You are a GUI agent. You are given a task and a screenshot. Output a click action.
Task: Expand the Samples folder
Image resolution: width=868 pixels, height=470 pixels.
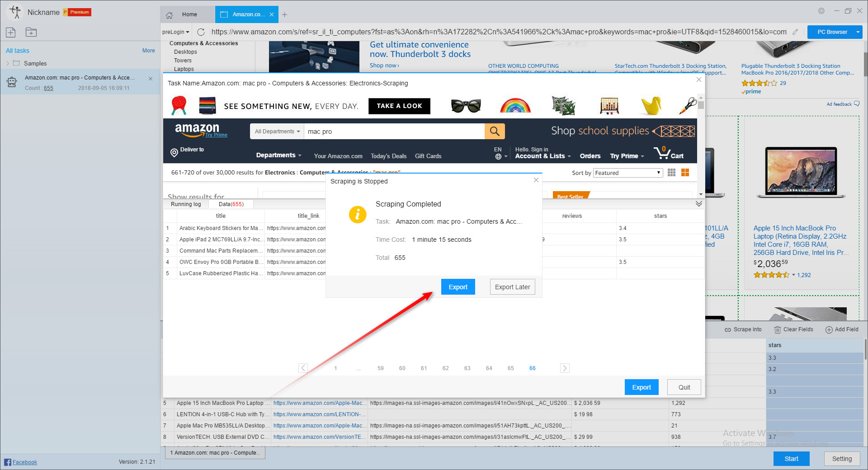pos(8,63)
